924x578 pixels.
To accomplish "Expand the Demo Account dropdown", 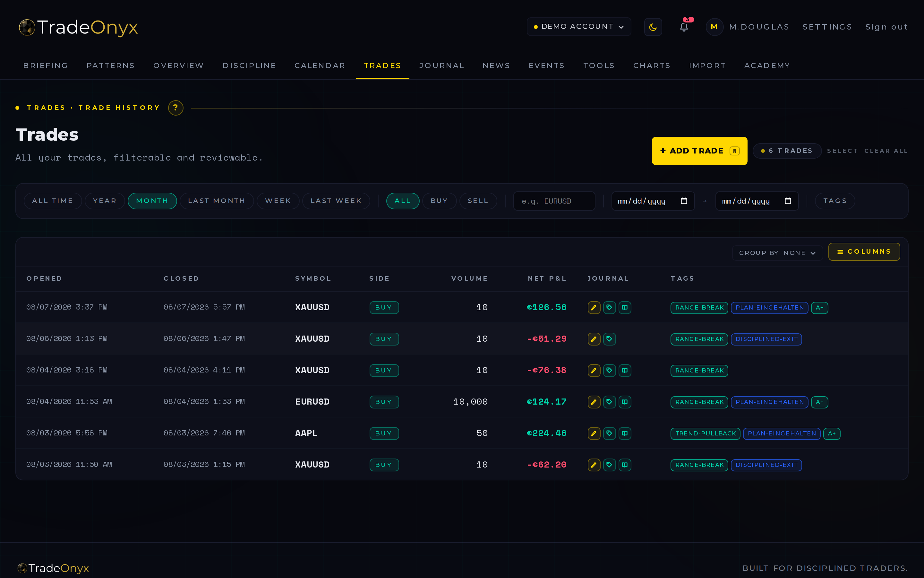I will 579,27.
